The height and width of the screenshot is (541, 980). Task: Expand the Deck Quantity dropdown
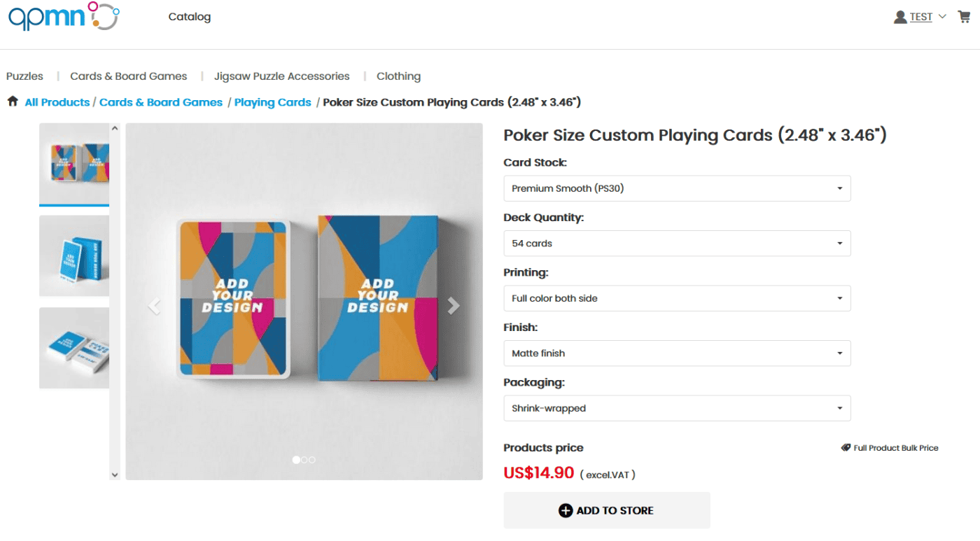pos(677,244)
